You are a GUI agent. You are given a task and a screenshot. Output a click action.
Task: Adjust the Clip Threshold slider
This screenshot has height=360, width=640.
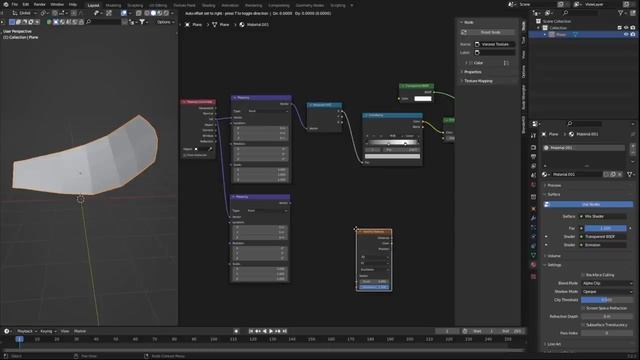607,300
